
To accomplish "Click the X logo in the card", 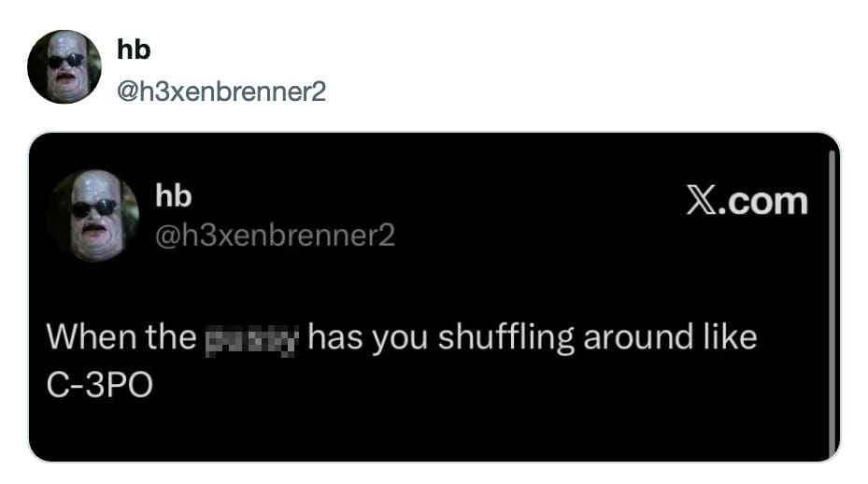I will click(x=700, y=201).
